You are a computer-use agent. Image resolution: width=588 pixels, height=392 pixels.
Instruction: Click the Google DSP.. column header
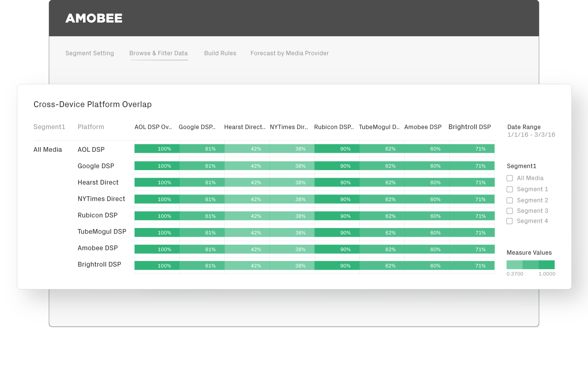(x=197, y=127)
